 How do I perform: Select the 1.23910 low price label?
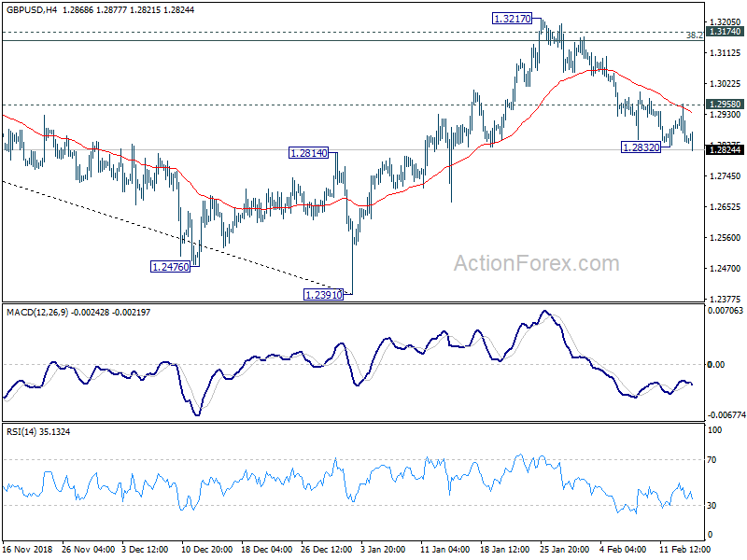pyautogui.click(x=323, y=295)
